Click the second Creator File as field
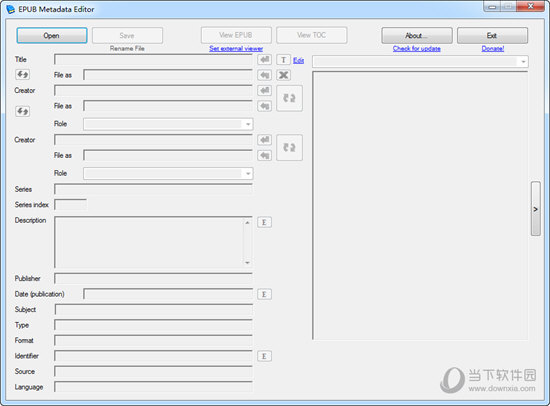The height and width of the screenshot is (406, 550). click(x=168, y=155)
